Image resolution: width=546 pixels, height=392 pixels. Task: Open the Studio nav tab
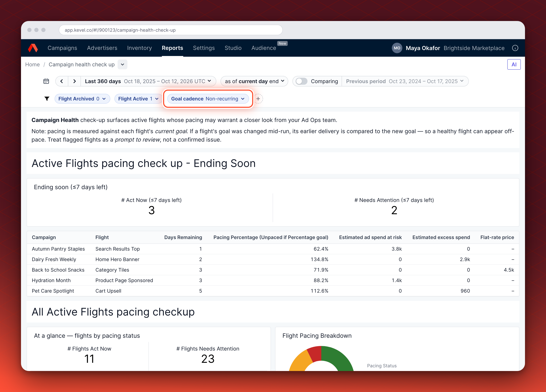click(233, 48)
